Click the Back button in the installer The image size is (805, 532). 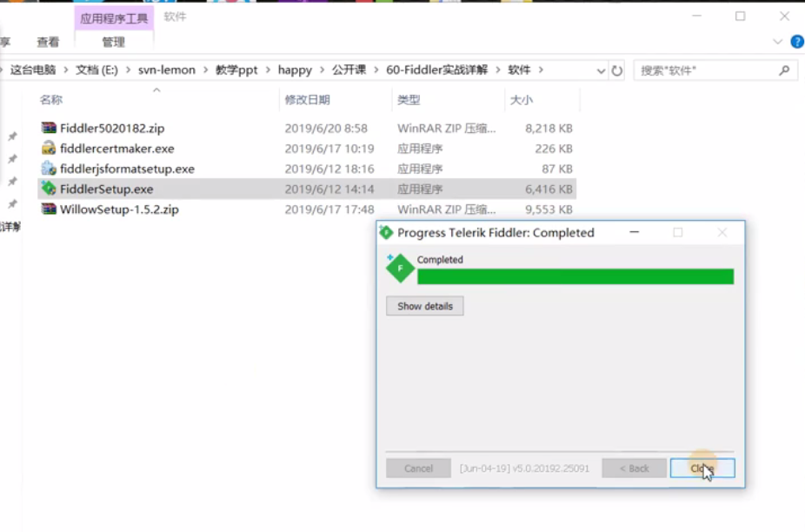(x=634, y=469)
